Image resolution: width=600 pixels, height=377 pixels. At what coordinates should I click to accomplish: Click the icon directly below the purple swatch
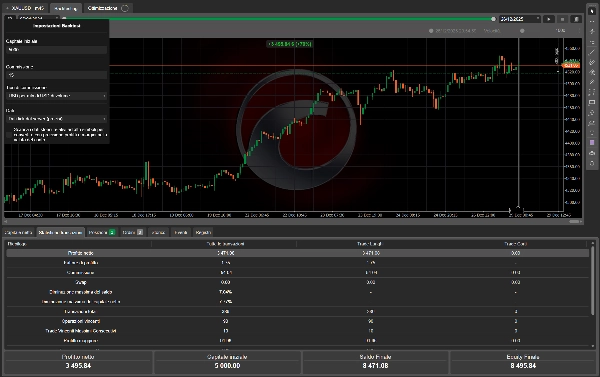592,153
